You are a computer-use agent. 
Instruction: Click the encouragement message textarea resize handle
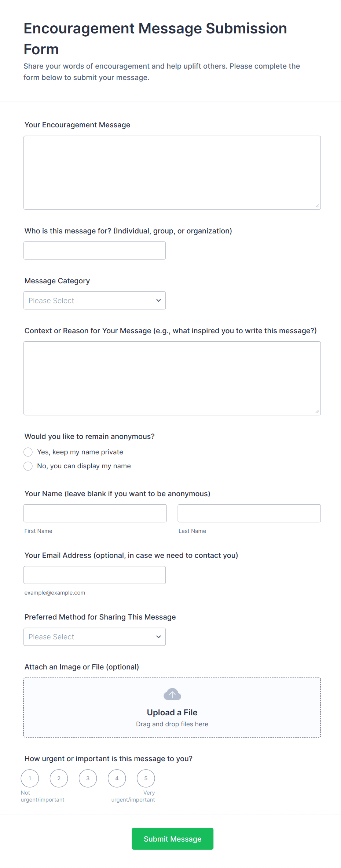[317, 206]
